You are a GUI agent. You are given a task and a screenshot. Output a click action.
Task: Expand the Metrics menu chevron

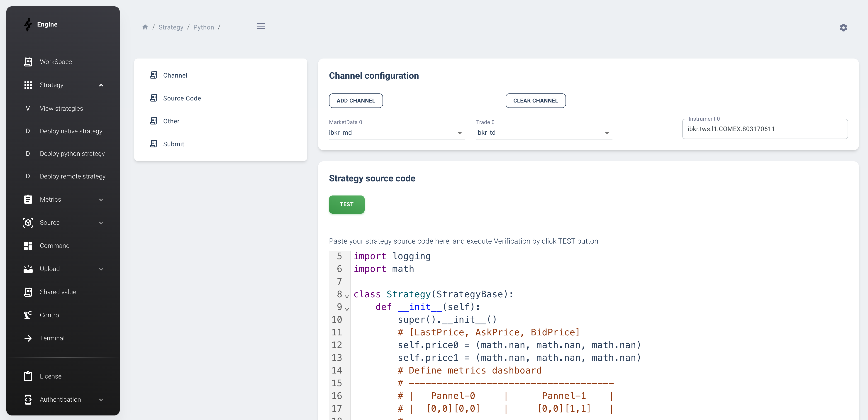click(101, 200)
